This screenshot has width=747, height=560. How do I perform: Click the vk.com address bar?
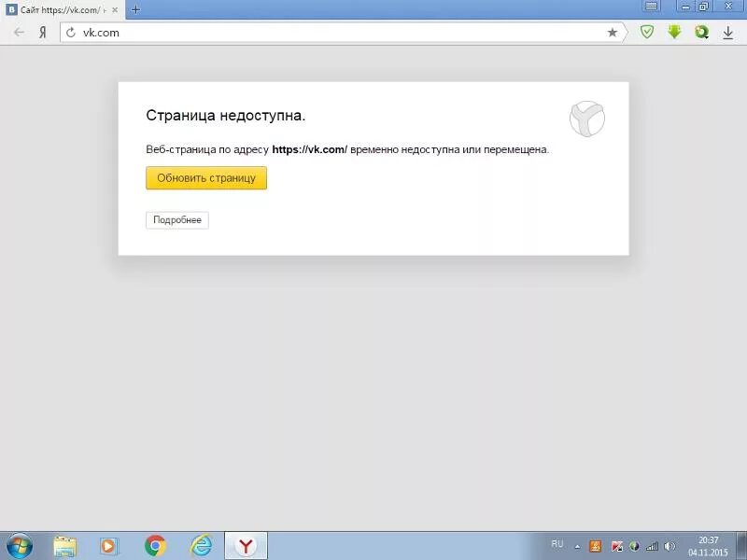tap(343, 33)
